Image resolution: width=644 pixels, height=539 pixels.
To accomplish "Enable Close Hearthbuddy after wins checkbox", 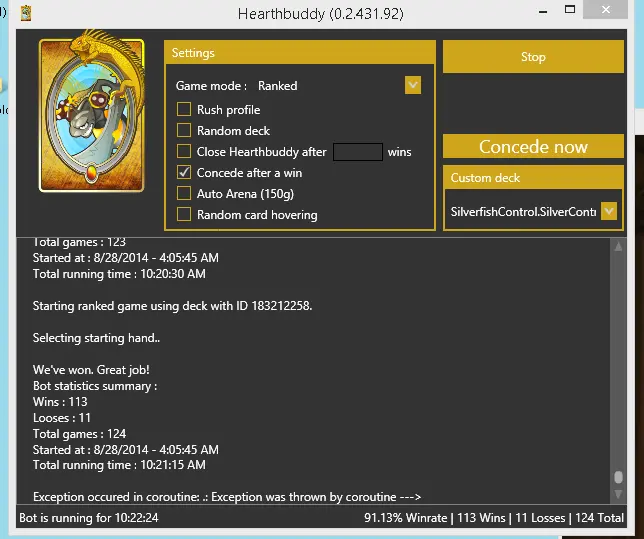I will point(184,152).
